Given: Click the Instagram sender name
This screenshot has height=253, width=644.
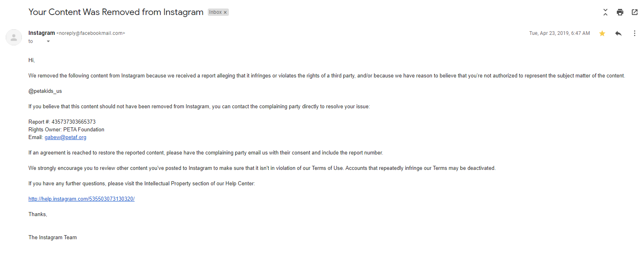Looking at the screenshot, I should click(x=41, y=33).
